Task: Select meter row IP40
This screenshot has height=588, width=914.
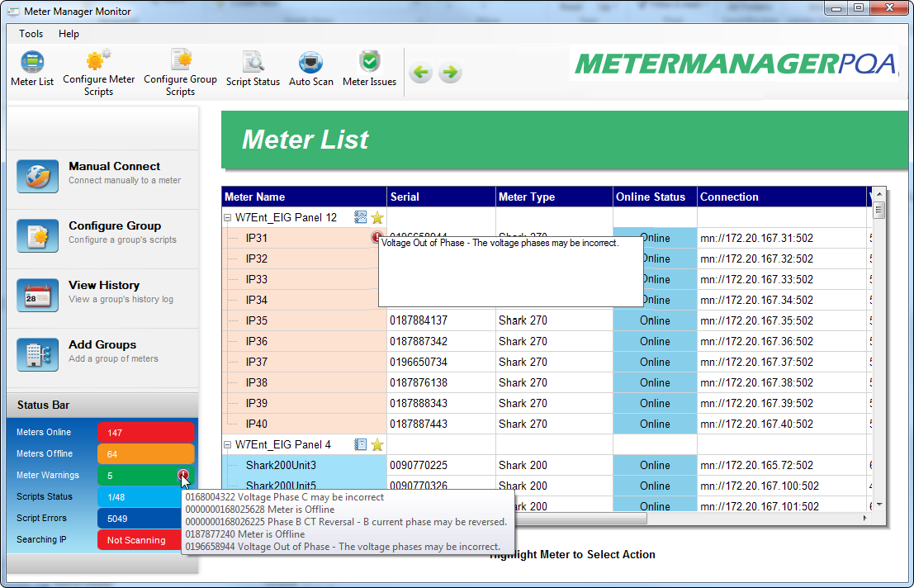Action: point(547,424)
